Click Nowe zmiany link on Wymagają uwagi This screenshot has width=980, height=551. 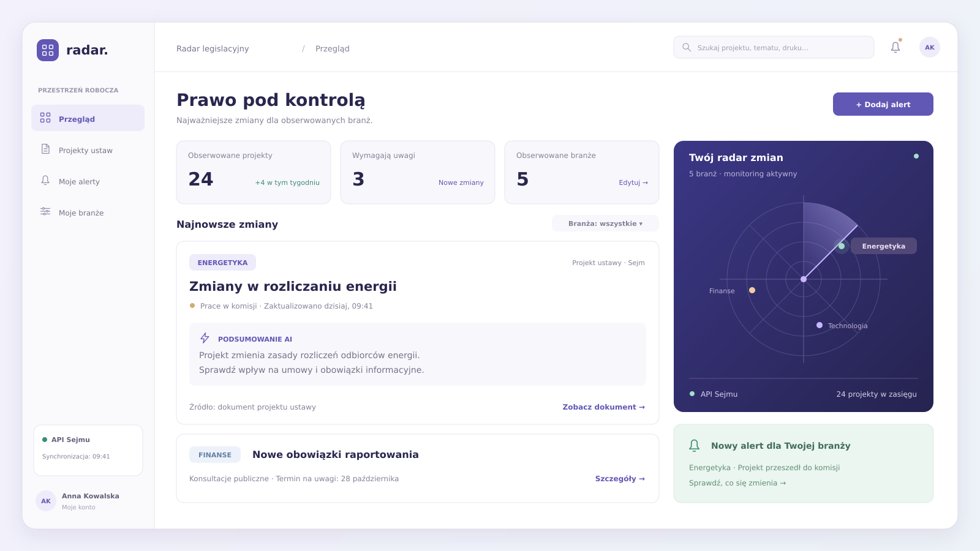[x=461, y=182]
